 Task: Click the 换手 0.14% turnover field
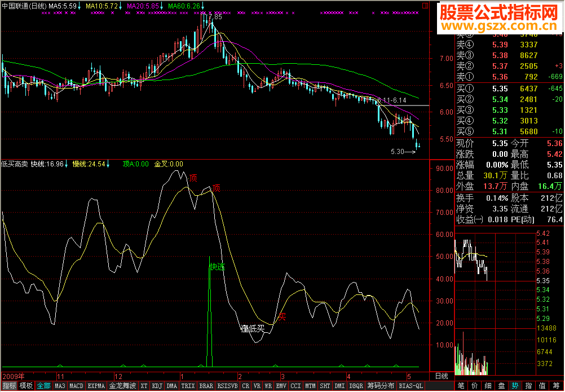(482, 198)
